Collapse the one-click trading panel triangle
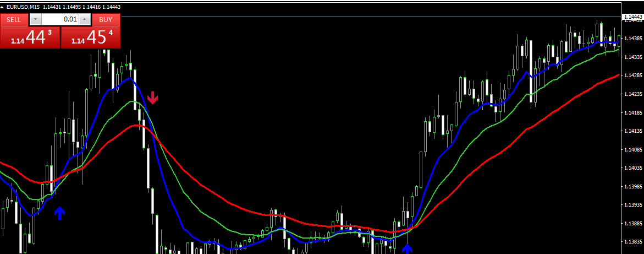Screen dimensions: 644x254 point(2,7)
